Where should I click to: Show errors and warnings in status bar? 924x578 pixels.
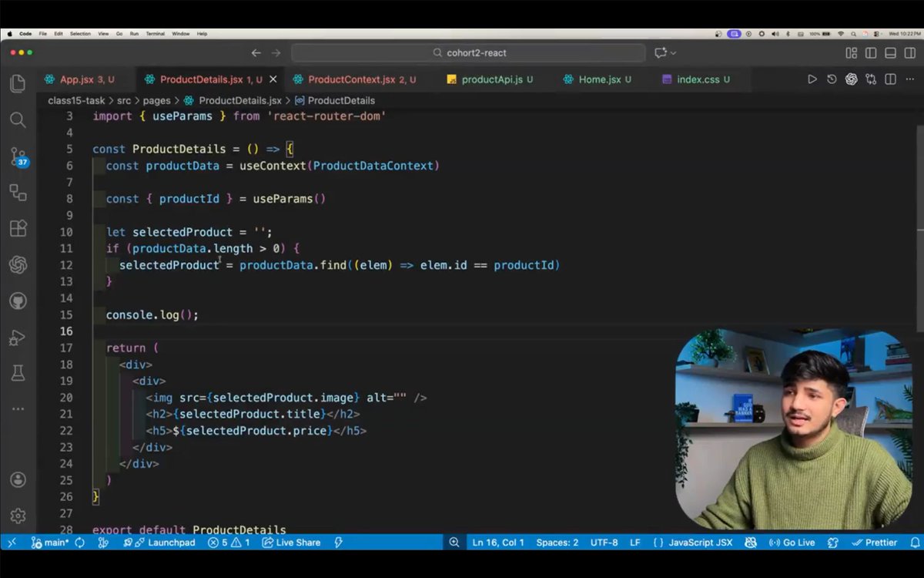pos(229,543)
